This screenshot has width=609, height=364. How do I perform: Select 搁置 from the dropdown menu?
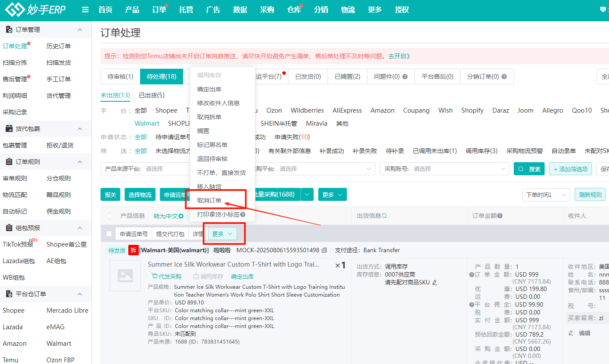[203, 131]
